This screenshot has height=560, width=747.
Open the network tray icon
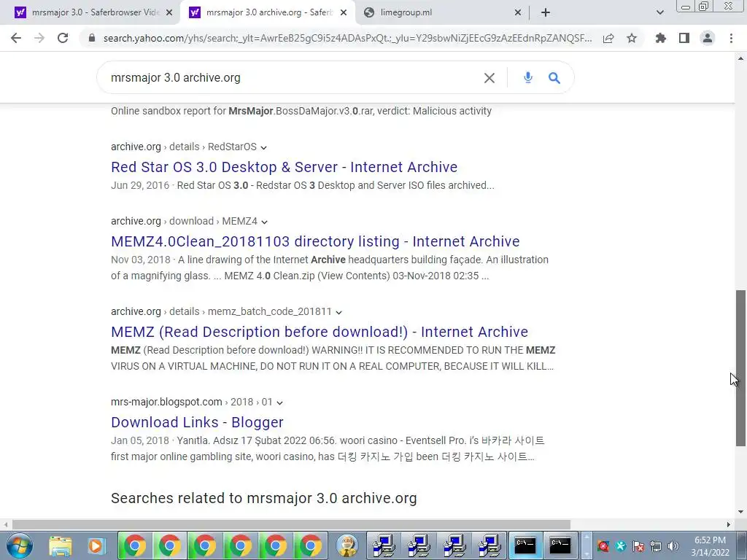tap(656, 546)
